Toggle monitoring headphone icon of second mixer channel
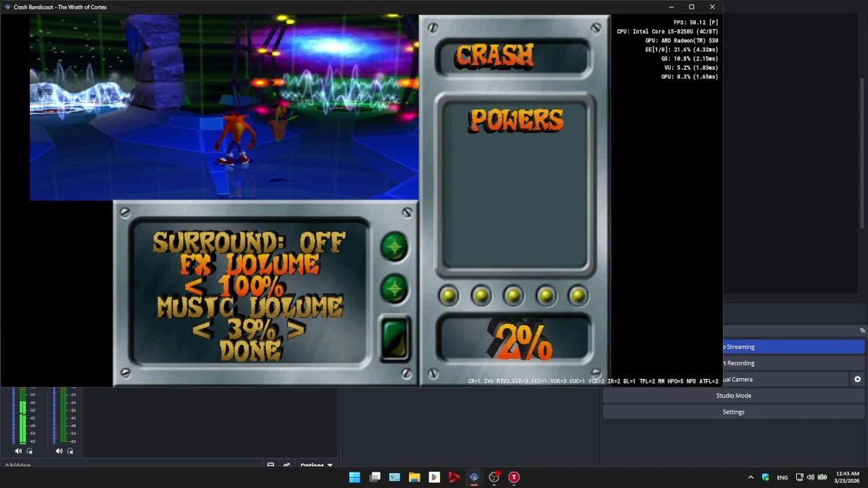 click(70, 451)
